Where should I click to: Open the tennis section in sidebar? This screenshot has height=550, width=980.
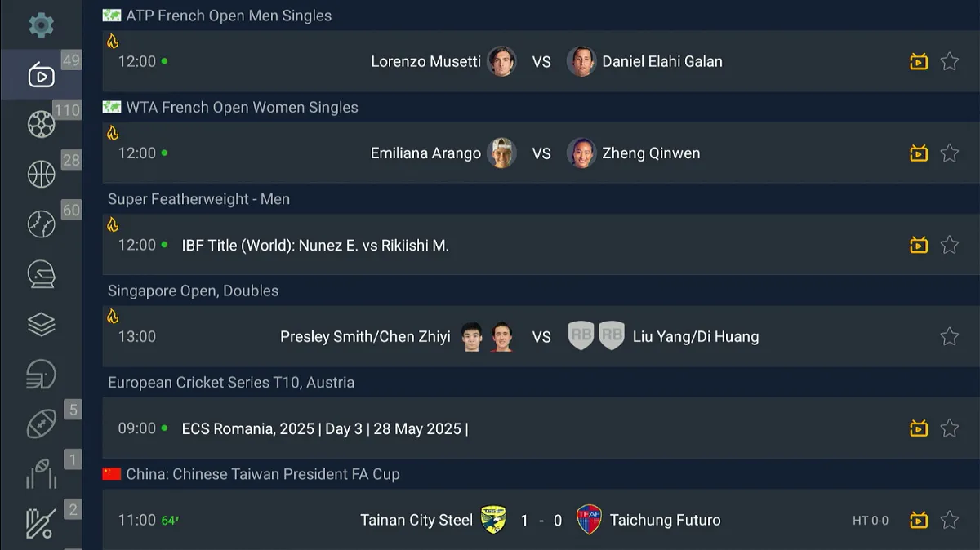click(41, 224)
